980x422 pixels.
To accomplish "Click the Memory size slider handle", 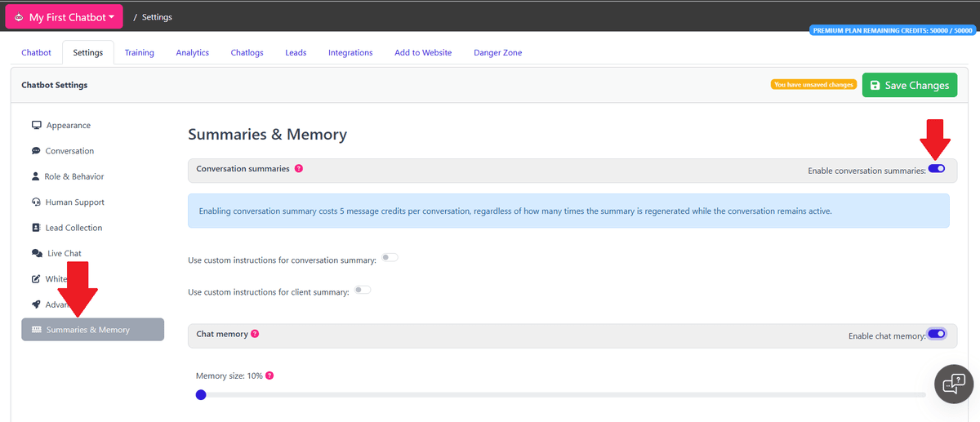I will pos(201,395).
